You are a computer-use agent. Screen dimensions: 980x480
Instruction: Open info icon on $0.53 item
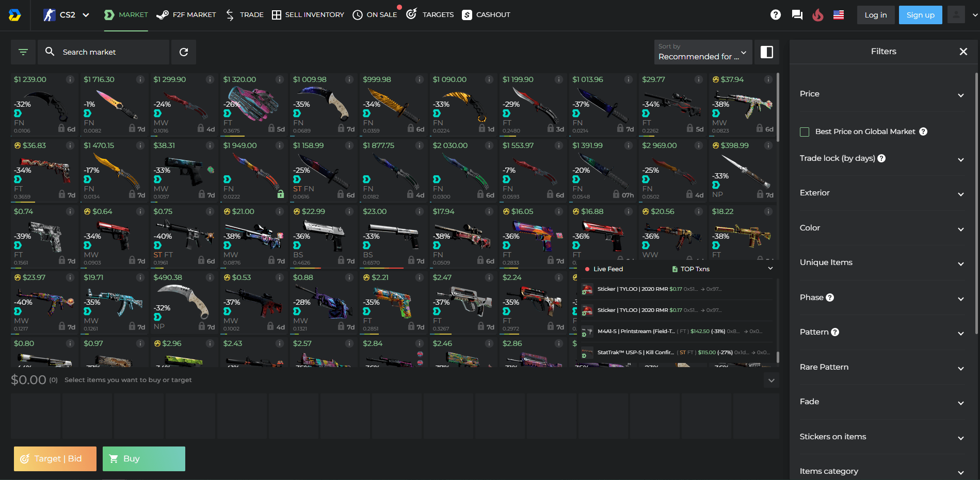[280, 277]
